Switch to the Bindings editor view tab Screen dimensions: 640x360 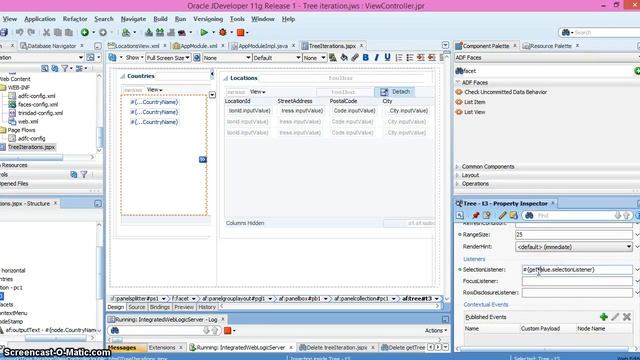160,307
